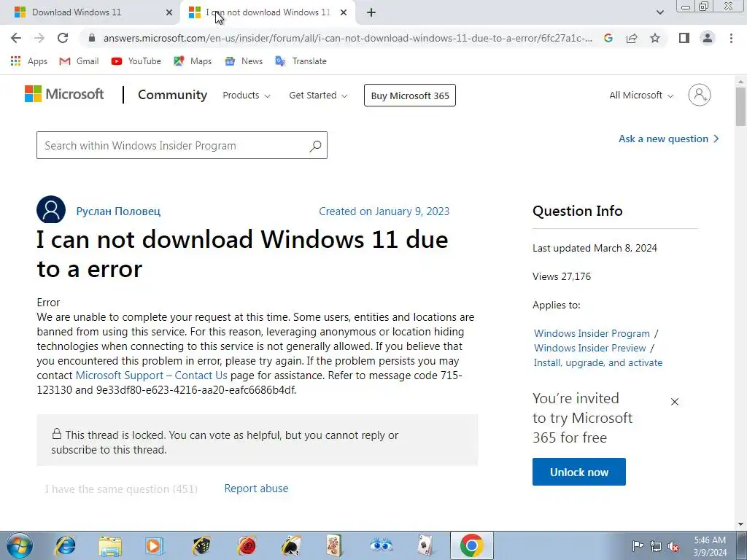Open Windows Insider Preview link

(x=589, y=348)
